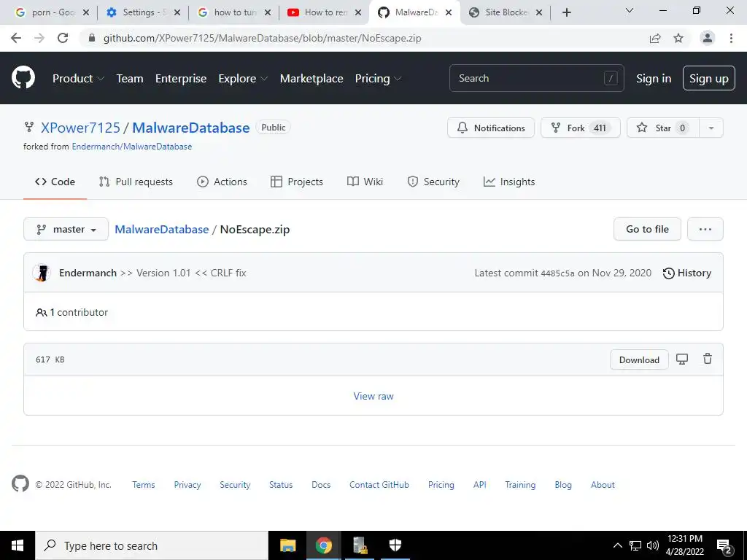Click the Endermanch avatar image
This screenshot has height=560, width=747.
[42, 273]
